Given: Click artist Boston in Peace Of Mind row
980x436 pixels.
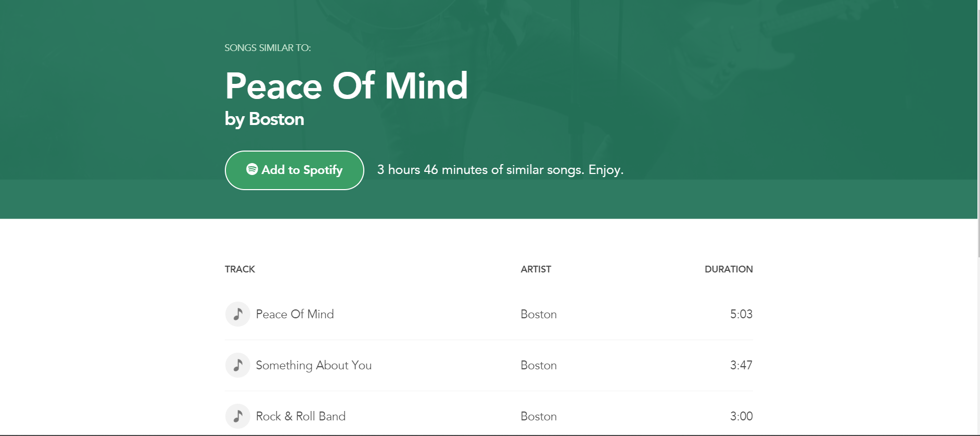Looking at the screenshot, I should click(x=539, y=314).
